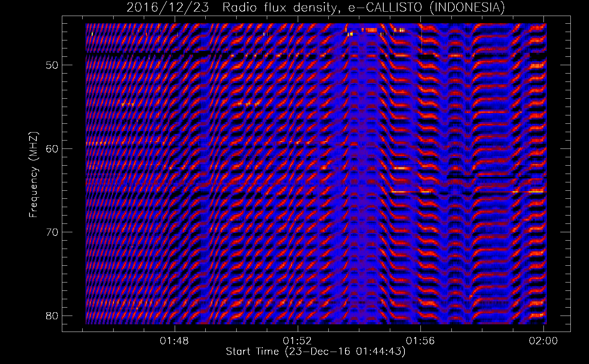Select the 01:56 time tick label
589x364 pixels.
(421, 341)
